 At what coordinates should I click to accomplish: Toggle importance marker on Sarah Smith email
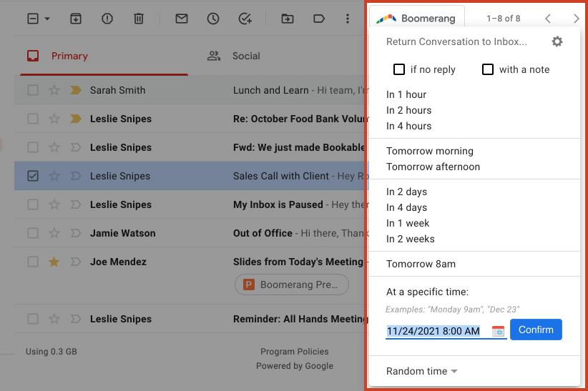click(76, 90)
